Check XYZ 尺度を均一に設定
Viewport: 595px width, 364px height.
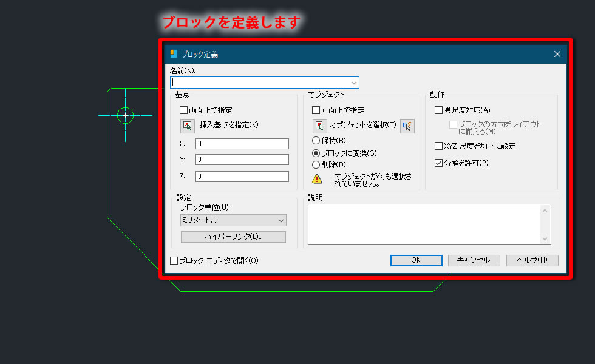tap(438, 146)
